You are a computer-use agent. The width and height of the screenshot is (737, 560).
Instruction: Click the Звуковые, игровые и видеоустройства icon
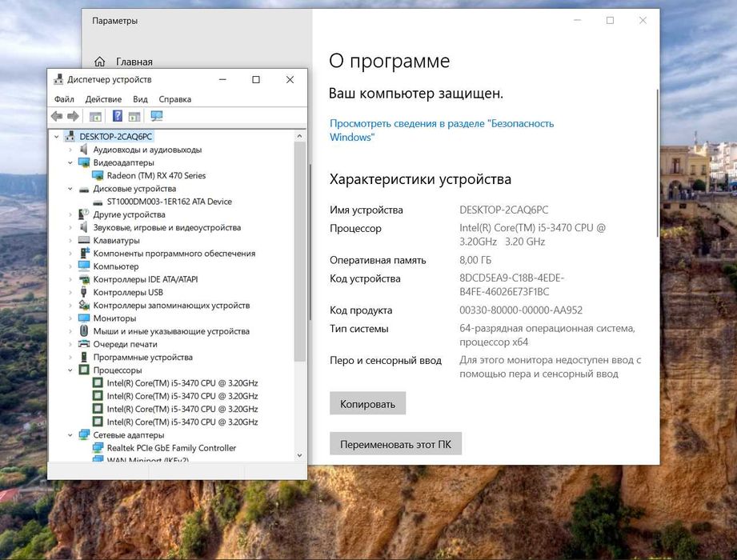(84, 227)
